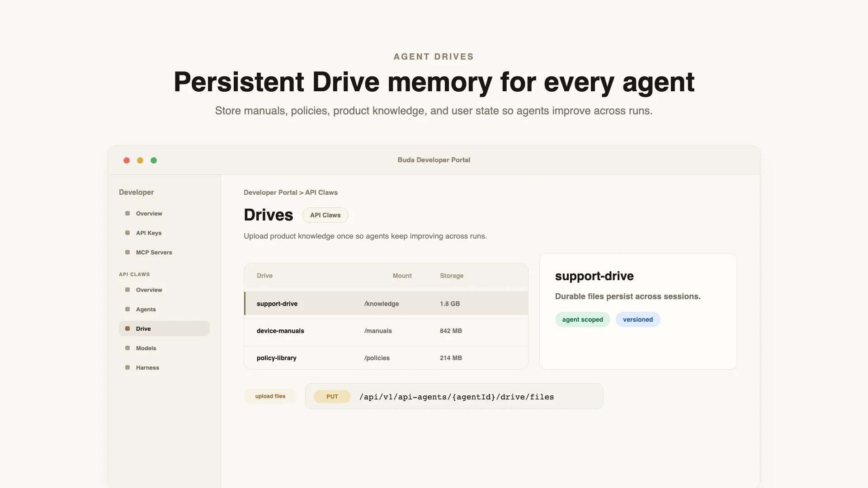This screenshot has height=488, width=868.
Task: Click 'Durable files persist across sessions' text
Action: pyautogui.click(x=628, y=296)
